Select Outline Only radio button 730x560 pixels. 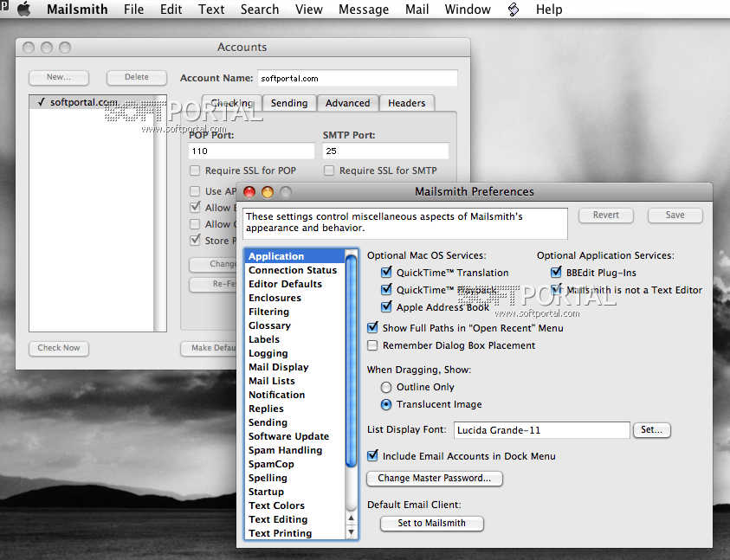tap(386, 387)
